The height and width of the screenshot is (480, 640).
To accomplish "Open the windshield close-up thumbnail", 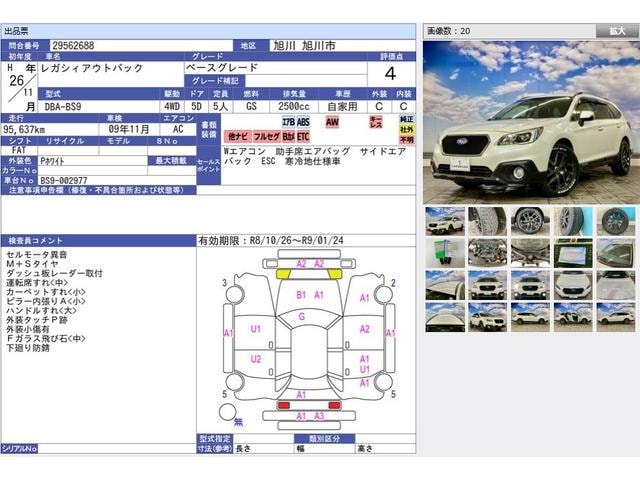I will (x=616, y=253).
